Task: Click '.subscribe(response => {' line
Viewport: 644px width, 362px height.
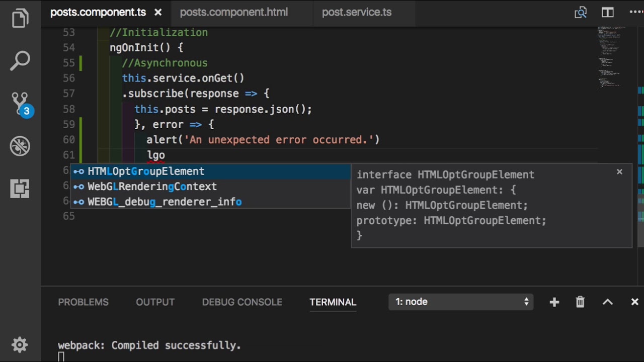Action: (196, 94)
